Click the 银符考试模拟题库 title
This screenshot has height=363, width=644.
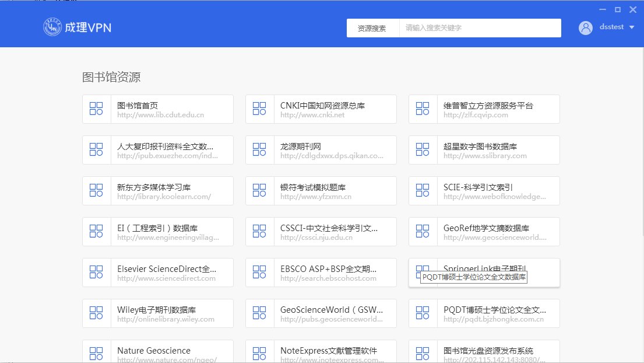[313, 187]
